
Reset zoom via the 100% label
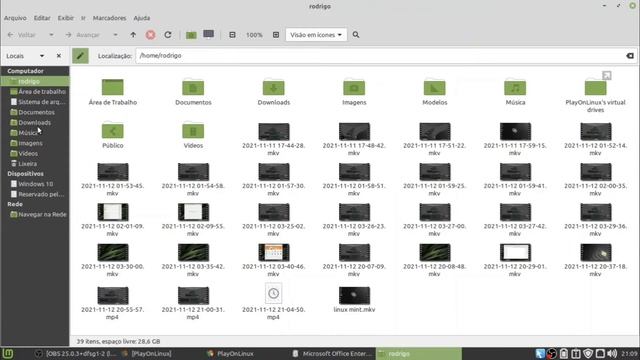tap(254, 35)
